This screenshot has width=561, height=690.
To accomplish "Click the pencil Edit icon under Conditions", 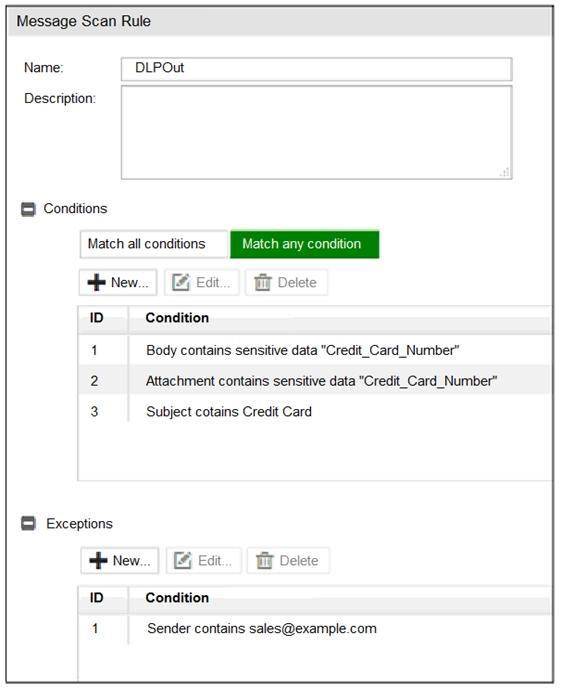I will tap(180, 283).
